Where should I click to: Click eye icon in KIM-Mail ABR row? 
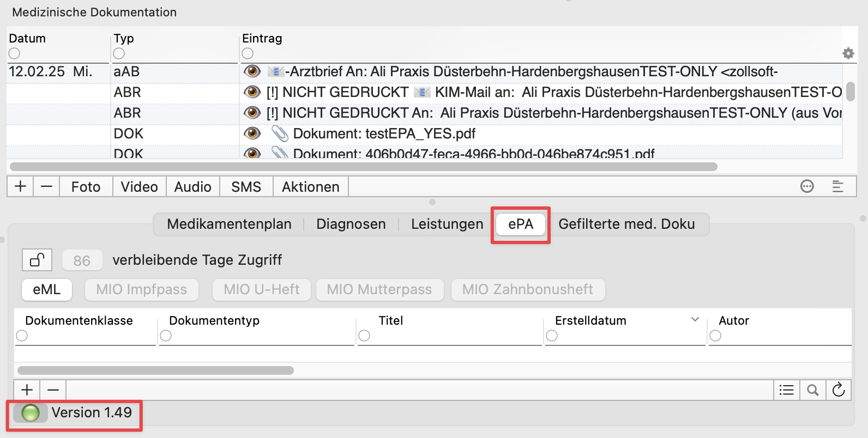click(x=252, y=92)
